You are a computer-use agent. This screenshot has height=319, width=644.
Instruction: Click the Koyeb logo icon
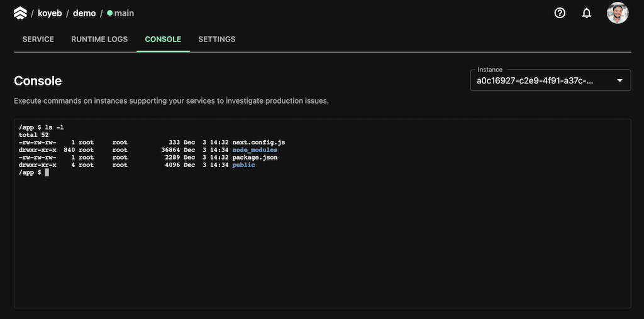pyautogui.click(x=20, y=13)
